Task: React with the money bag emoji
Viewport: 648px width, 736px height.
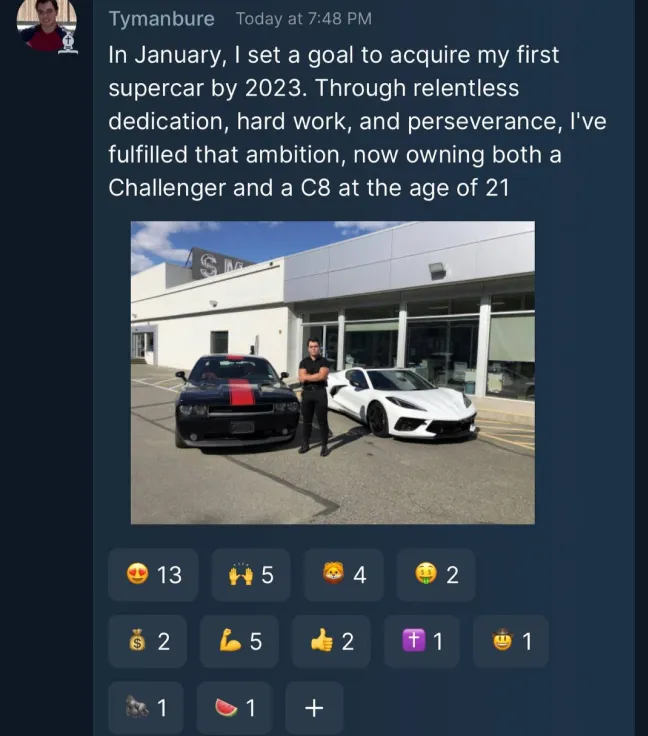Action: pyautogui.click(x=150, y=642)
